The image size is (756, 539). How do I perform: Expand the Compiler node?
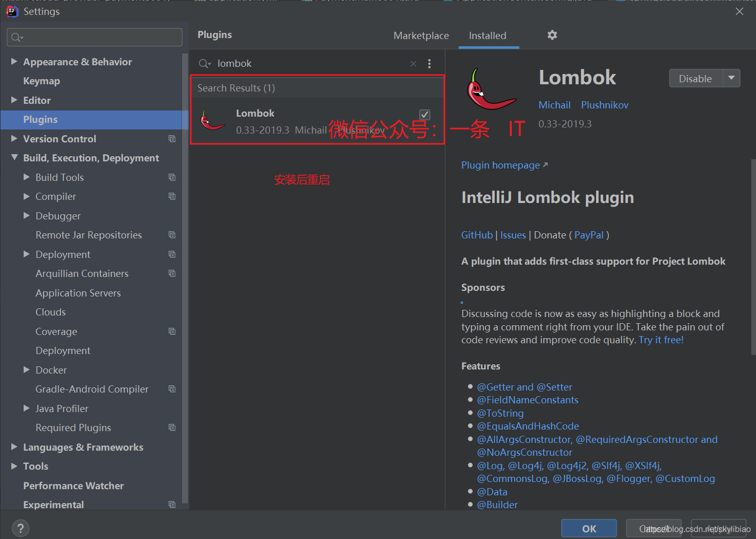point(27,196)
